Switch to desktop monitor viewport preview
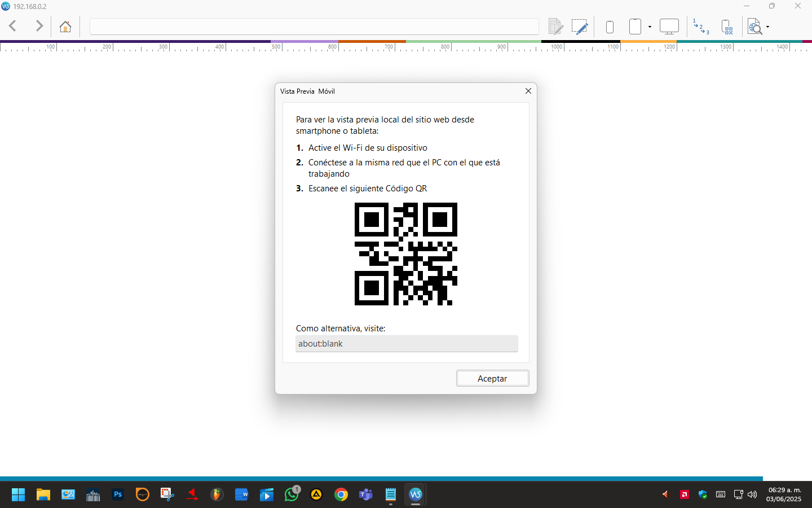The height and width of the screenshot is (508, 812). click(x=669, y=27)
